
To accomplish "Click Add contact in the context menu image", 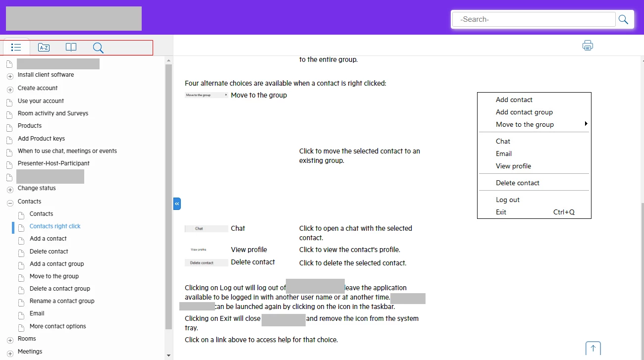I will 514,100.
